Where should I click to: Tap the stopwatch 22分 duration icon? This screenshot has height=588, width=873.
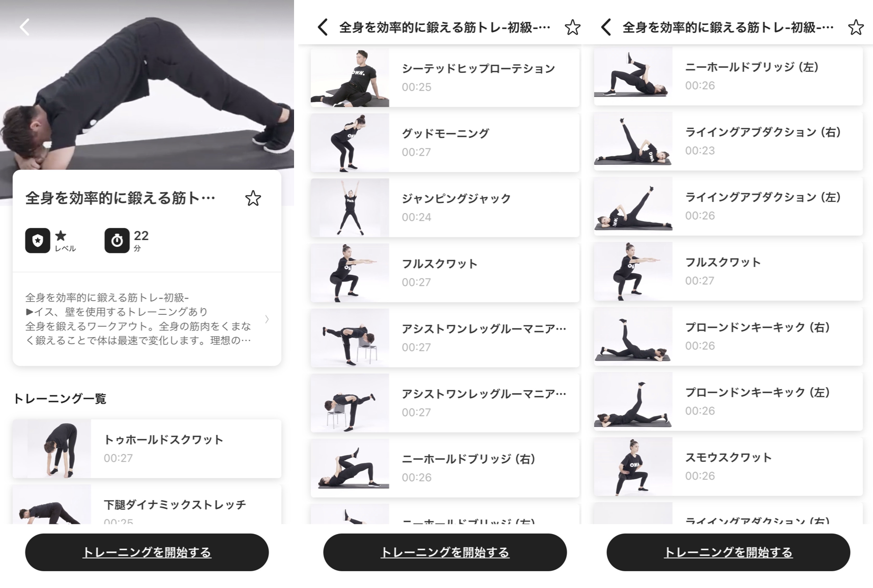click(x=117, y=241)
